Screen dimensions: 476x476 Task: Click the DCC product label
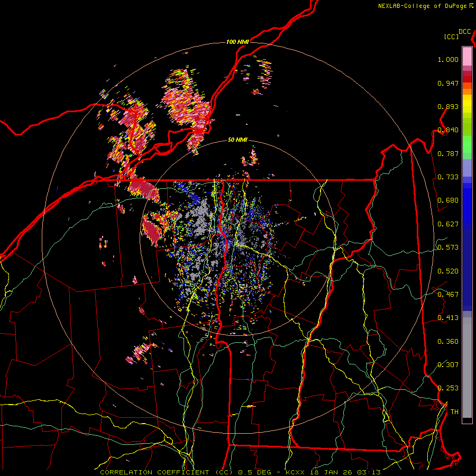pyautogui.click(x=465, y=32)
